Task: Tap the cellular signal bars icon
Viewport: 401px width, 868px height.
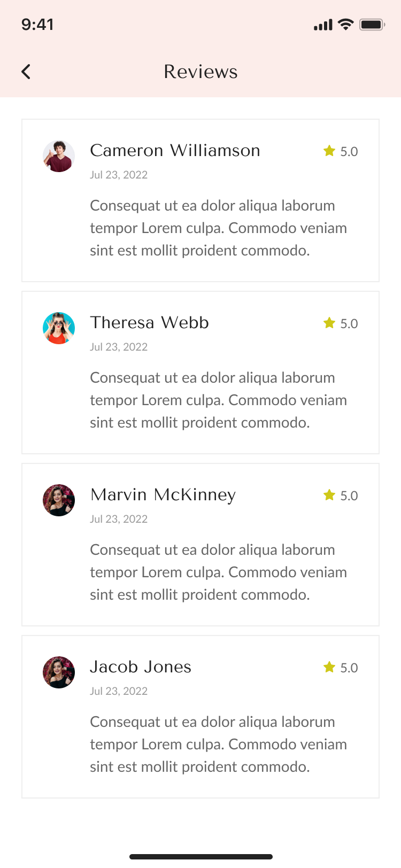Action: [323, 25]
